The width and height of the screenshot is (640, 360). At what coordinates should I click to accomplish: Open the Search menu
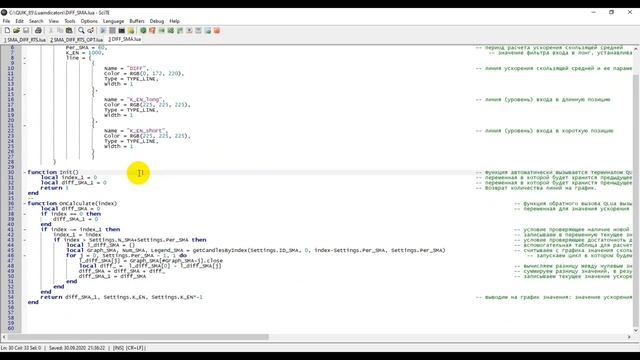pos(36,21)
